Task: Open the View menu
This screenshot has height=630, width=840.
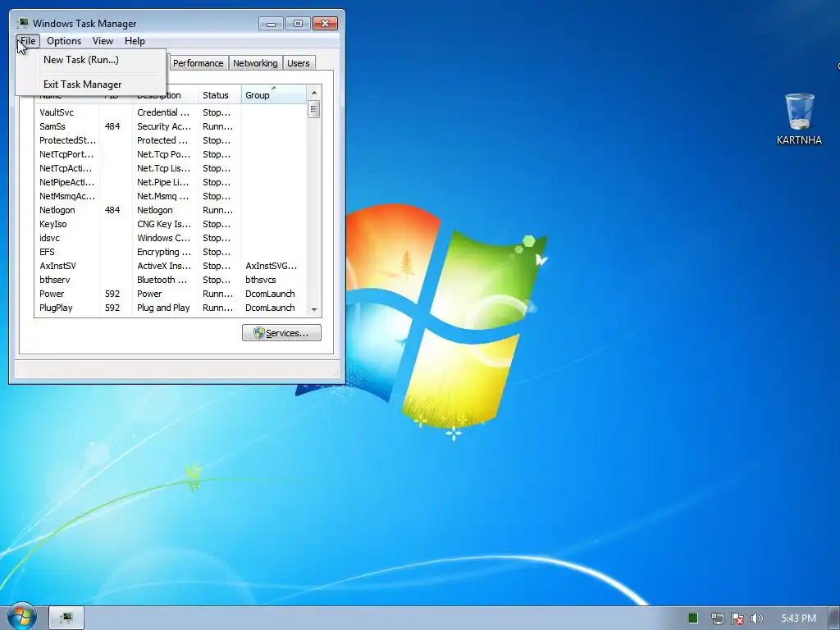Action: (x=103, y=41)
